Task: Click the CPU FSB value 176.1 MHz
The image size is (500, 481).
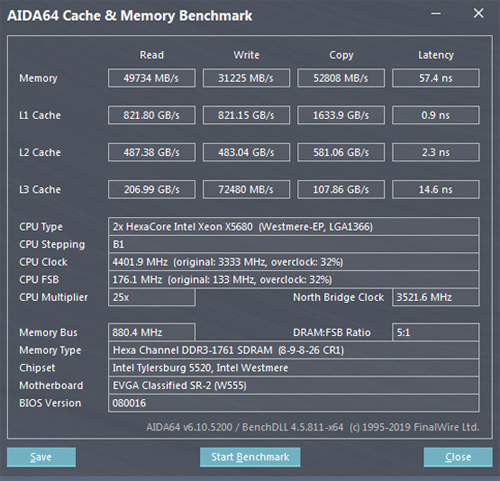Action: coord(294,280)
